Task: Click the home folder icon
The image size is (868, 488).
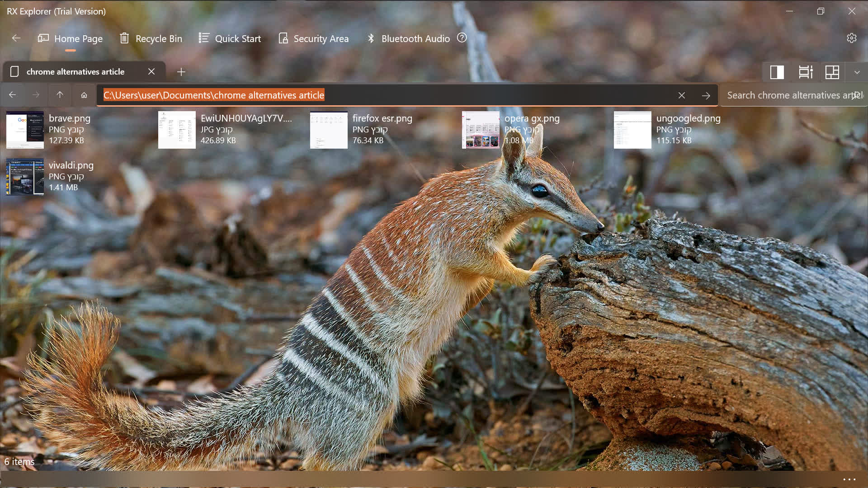Action: point(84,95)
